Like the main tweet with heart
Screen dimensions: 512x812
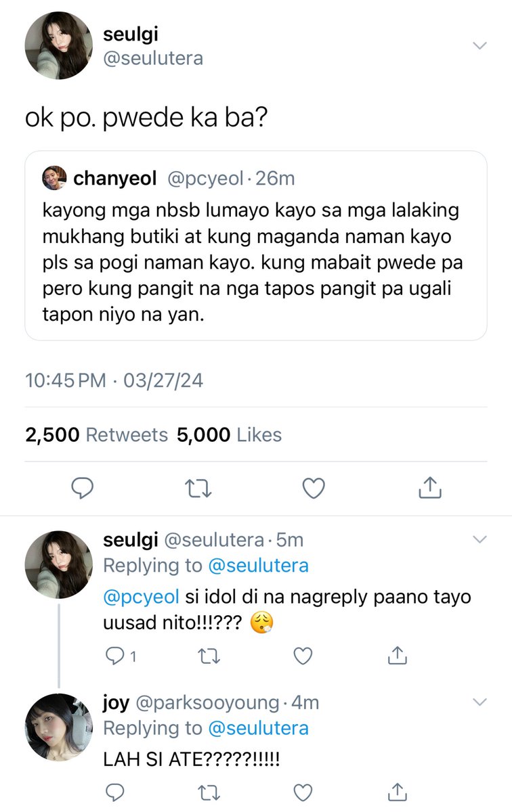click(x=314, y=487)
